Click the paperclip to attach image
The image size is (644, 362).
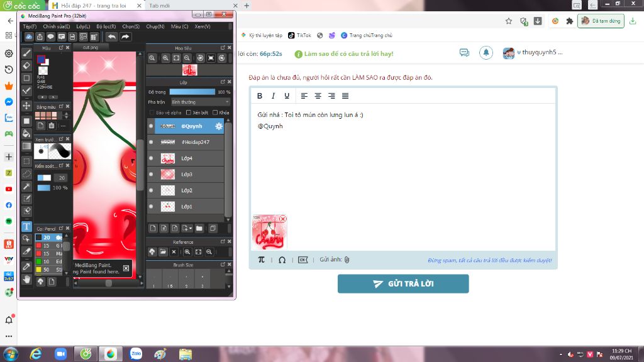pos(347,260)
